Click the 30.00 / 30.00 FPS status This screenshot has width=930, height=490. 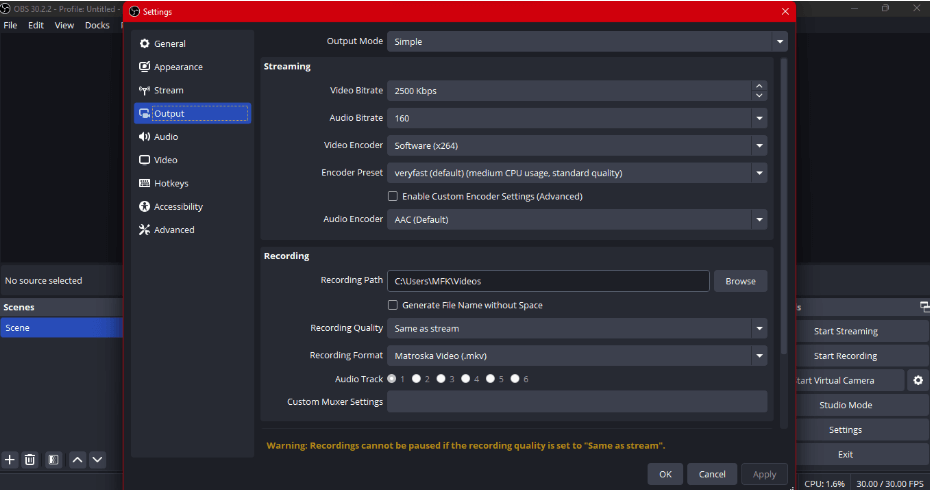pyautogui.click(x=890, y=483)
